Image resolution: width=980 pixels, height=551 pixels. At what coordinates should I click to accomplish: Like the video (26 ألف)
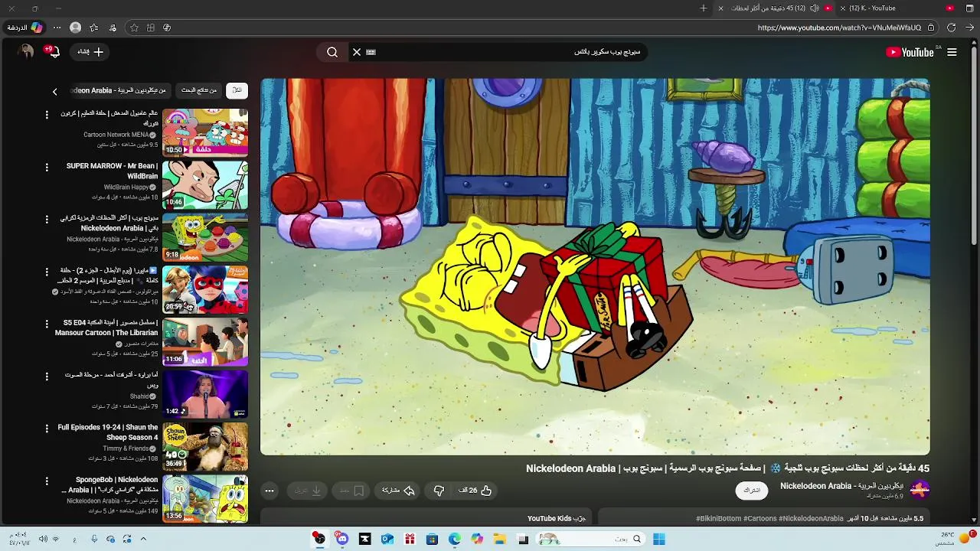[475, 491]
